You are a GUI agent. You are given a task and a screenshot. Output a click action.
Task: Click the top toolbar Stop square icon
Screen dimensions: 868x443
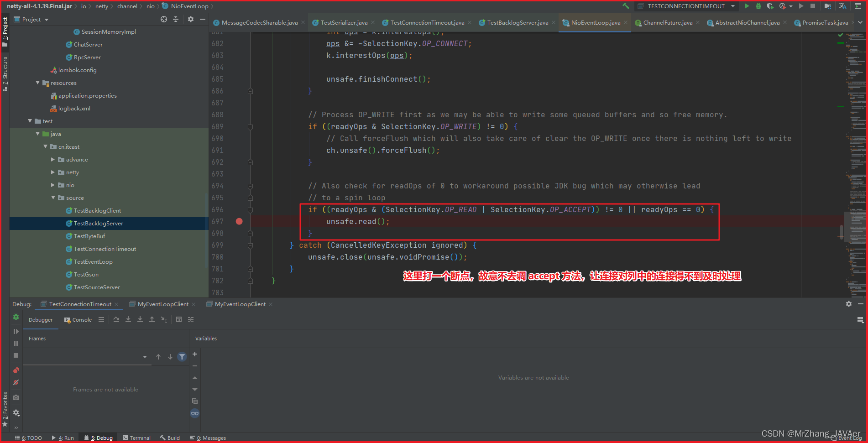point(813,6)
